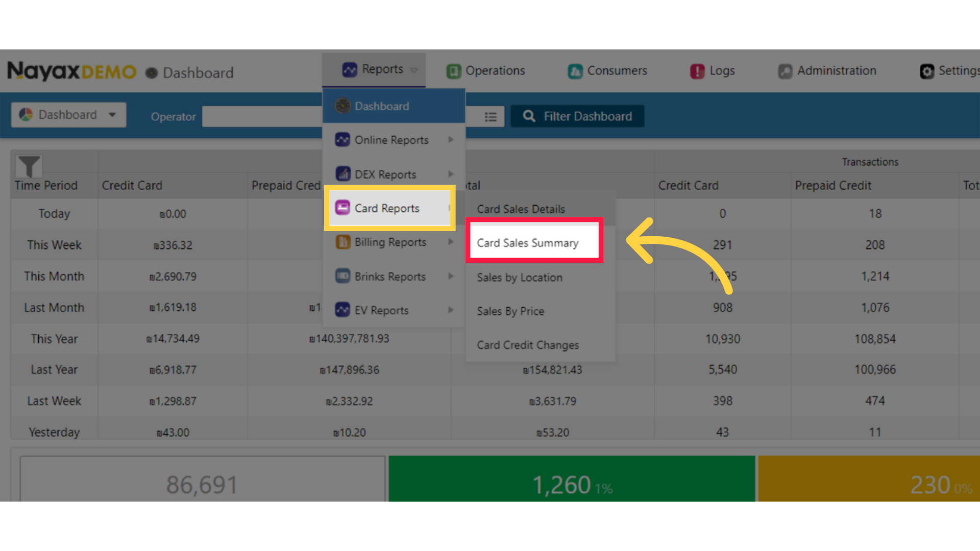The width and height of the screenshot is (980, 551).
Task: Click the Last Week row label
Action: coord(54,401)
